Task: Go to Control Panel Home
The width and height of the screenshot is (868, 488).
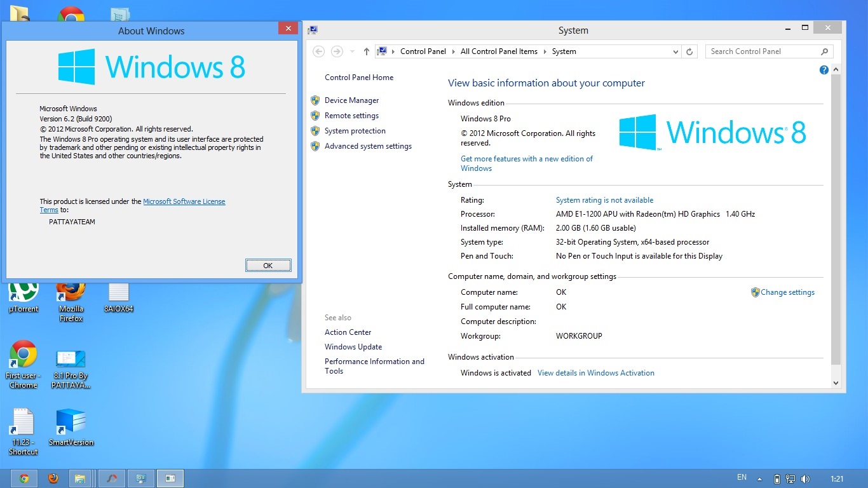Action: click(359, 78)
